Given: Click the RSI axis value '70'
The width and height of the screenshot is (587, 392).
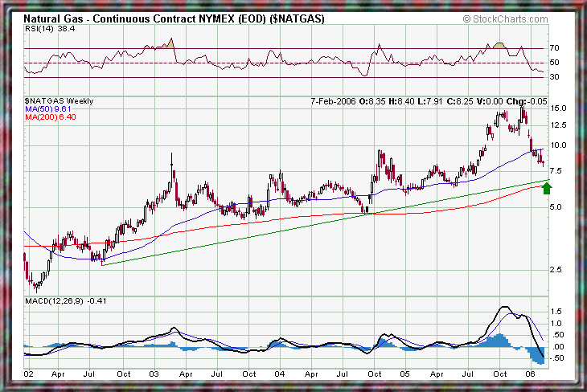Looking at the screenshot, I should click(554, 48).
